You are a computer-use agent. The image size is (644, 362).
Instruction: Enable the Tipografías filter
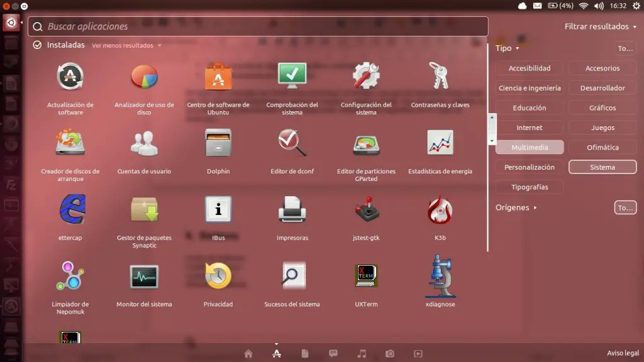(x=530, y=187)
